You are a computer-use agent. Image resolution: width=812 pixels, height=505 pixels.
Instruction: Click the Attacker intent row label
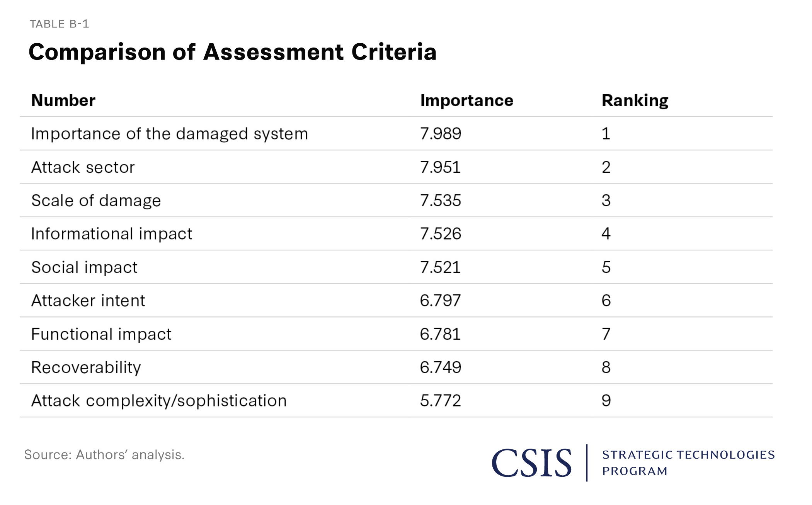pos(88,301)
